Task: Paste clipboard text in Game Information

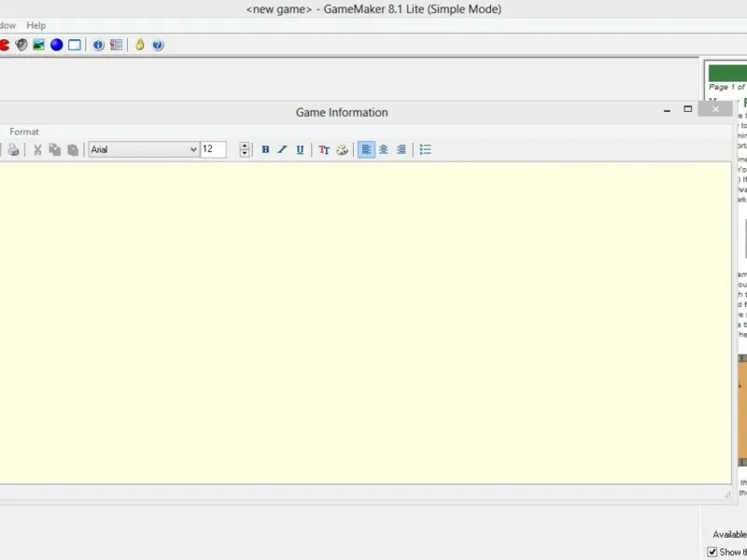Action: tap(73, 149)
